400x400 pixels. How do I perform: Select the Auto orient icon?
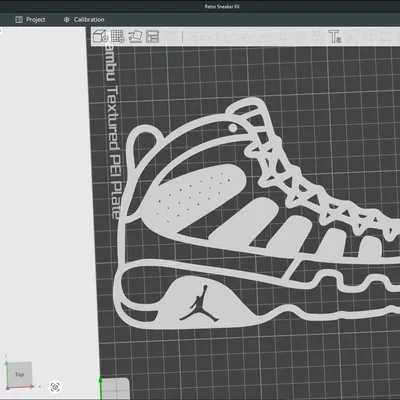click(135, 36)
